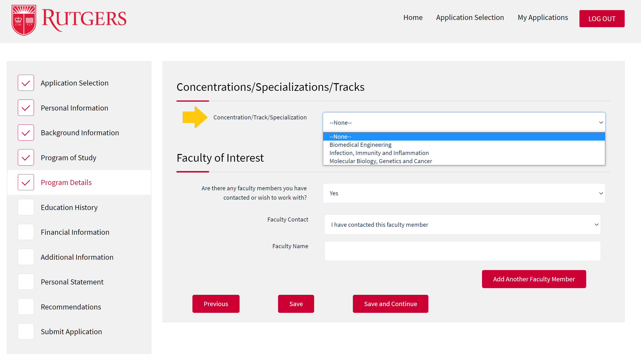Click the yellow arrow pointing to Concentration field
641x364 pixels.
(x=195, y=117)
